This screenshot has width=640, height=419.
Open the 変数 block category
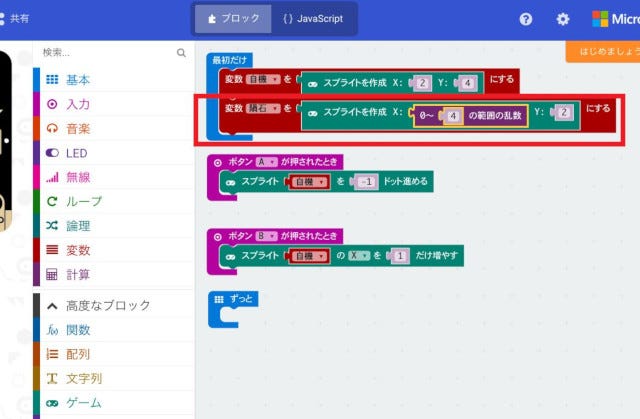(78, 250)
